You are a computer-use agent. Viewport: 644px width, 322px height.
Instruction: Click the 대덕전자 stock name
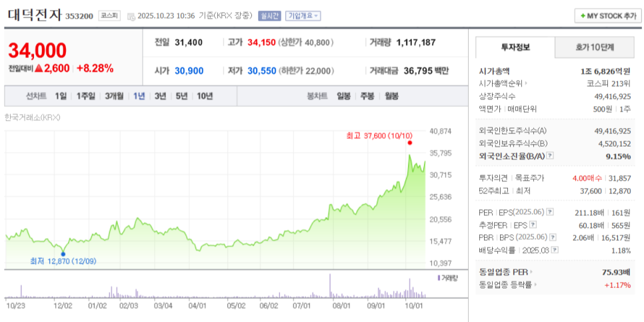34,15
